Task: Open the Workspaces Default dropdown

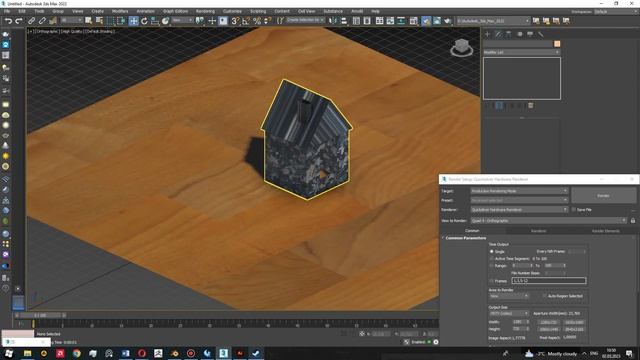Action: [x=616, y=12]
